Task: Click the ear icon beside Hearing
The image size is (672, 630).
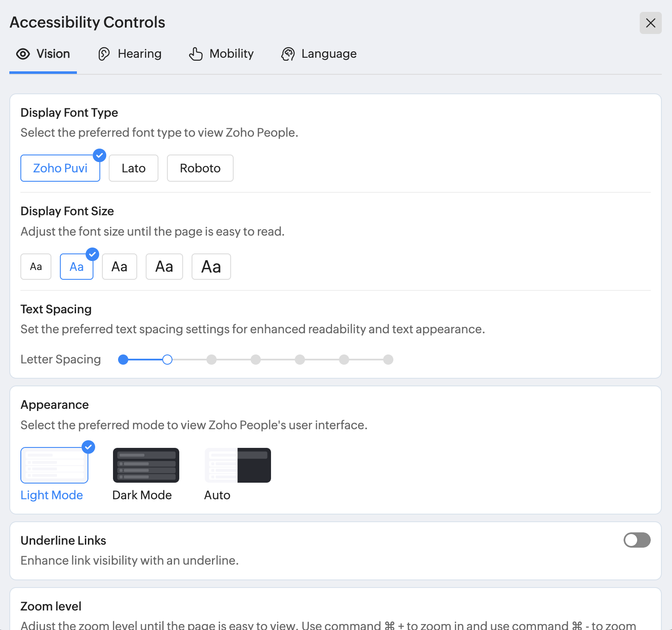Action: click(x=104, y=54)
